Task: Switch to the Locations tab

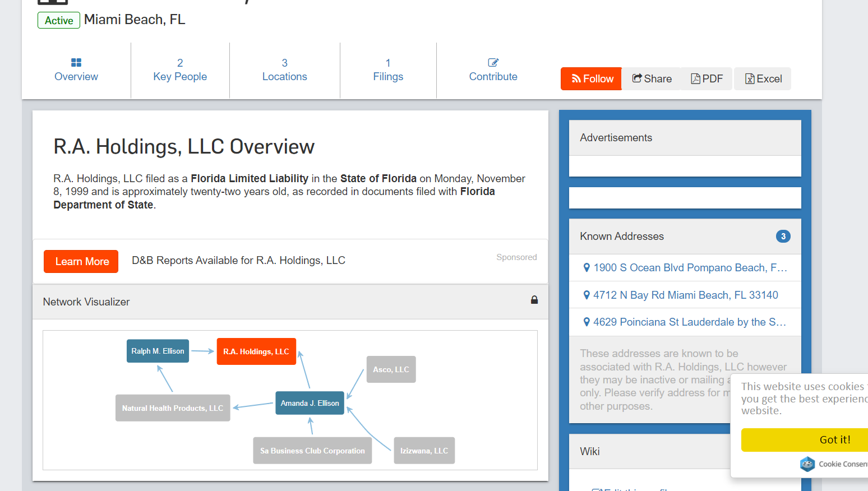Action: pos(284,70)
